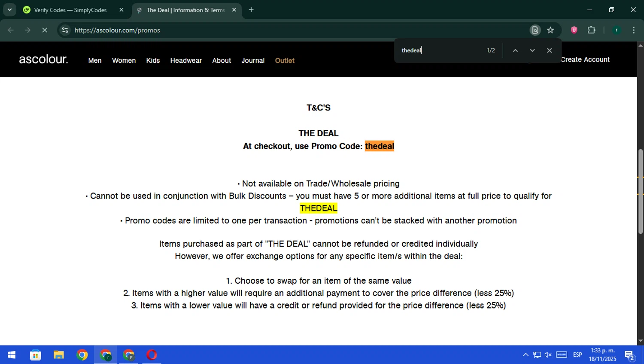Open the Outlet link
644x364 pixels.
coord(285,61)
